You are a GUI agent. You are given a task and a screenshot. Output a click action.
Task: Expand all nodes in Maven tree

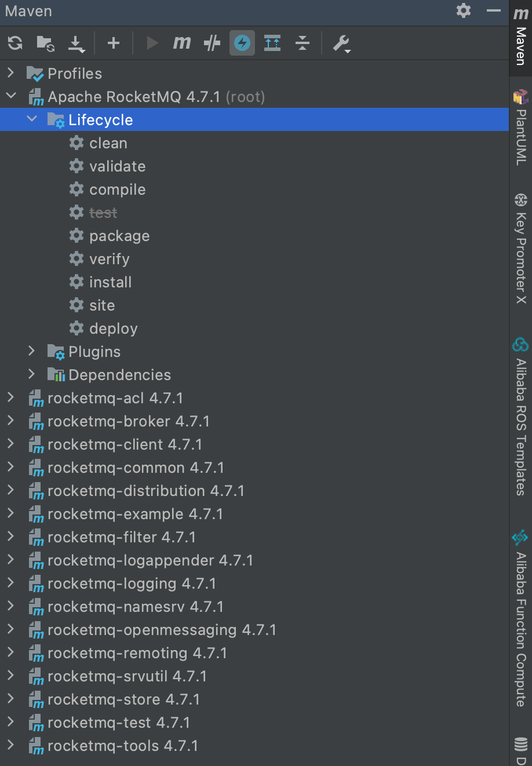tap(272, 43)
